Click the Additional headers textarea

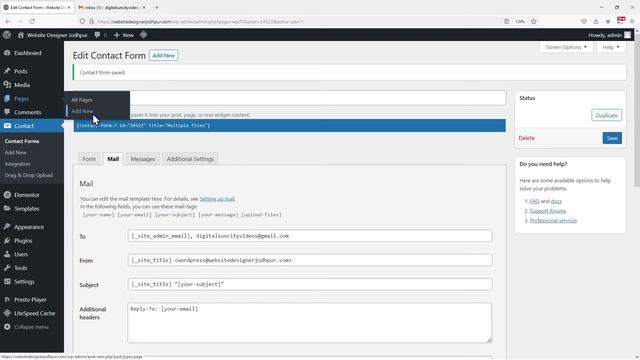310,322
